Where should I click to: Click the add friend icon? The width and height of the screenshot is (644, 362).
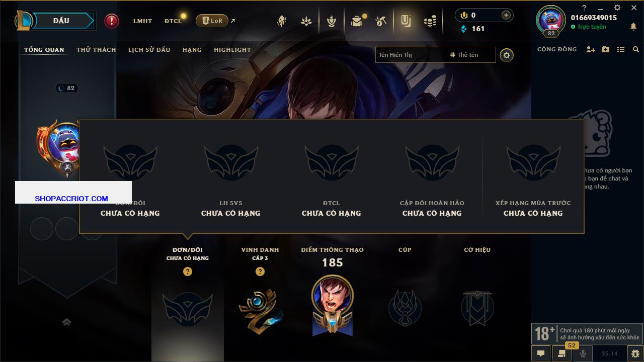[x=591, y=49]
